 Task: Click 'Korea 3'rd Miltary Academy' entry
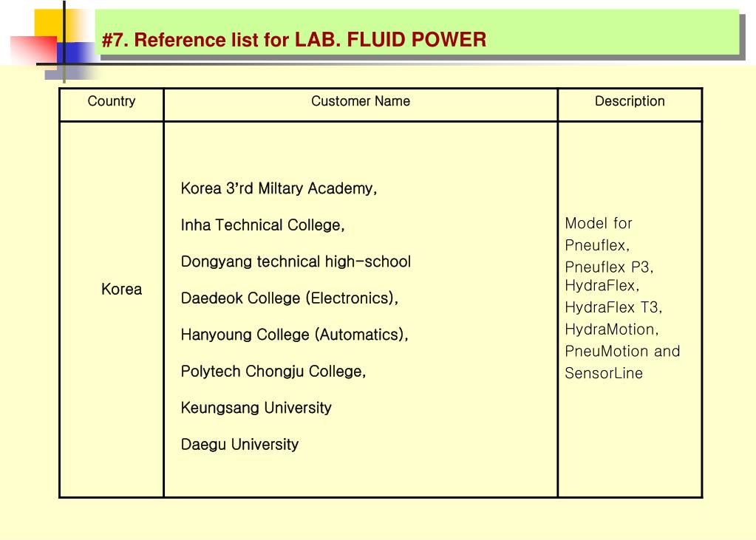279,188
